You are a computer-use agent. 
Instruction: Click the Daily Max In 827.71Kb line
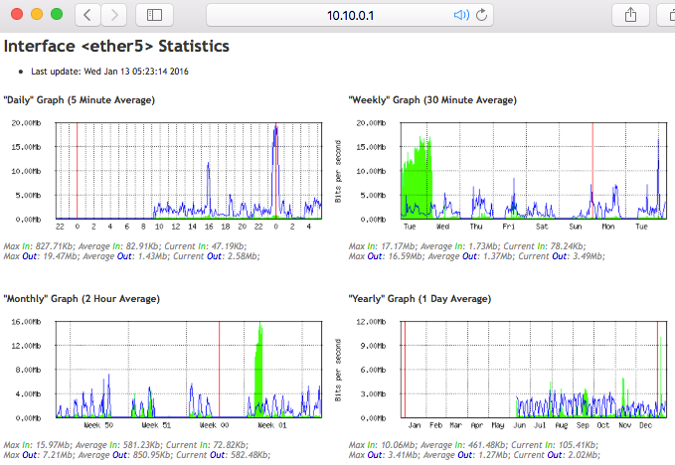click(x=125, y=246)
